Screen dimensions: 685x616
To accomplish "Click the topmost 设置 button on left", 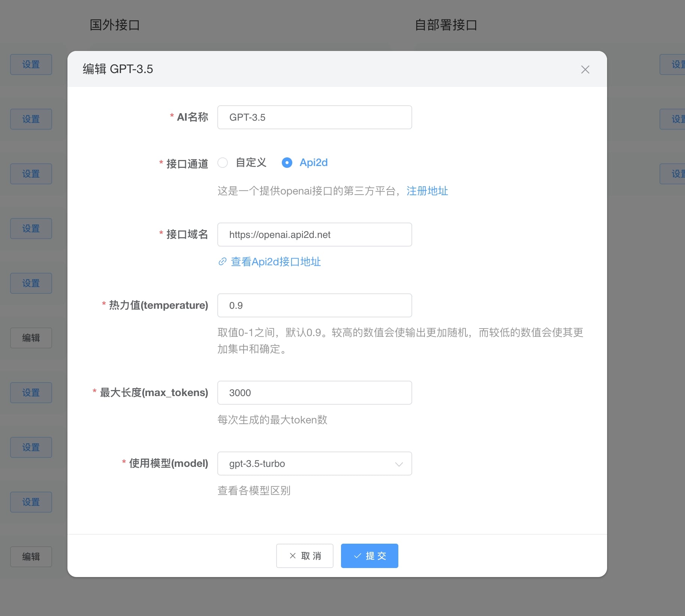I will [x=31, y=64].
